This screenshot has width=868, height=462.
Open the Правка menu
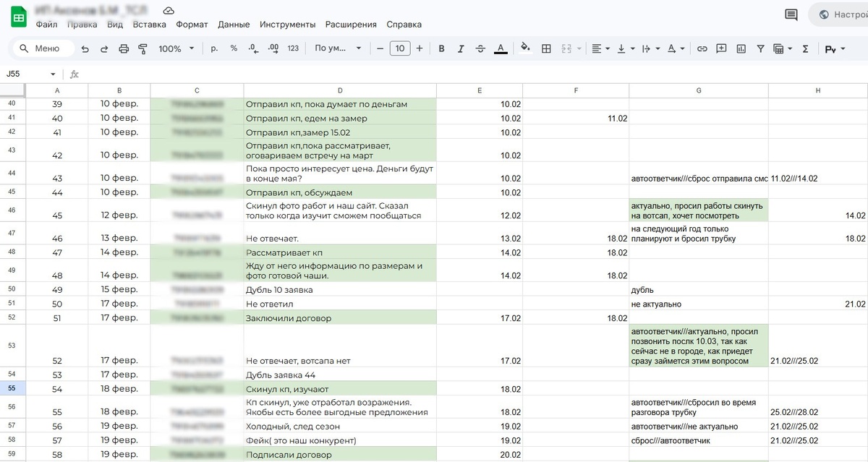tap(82, 24)
